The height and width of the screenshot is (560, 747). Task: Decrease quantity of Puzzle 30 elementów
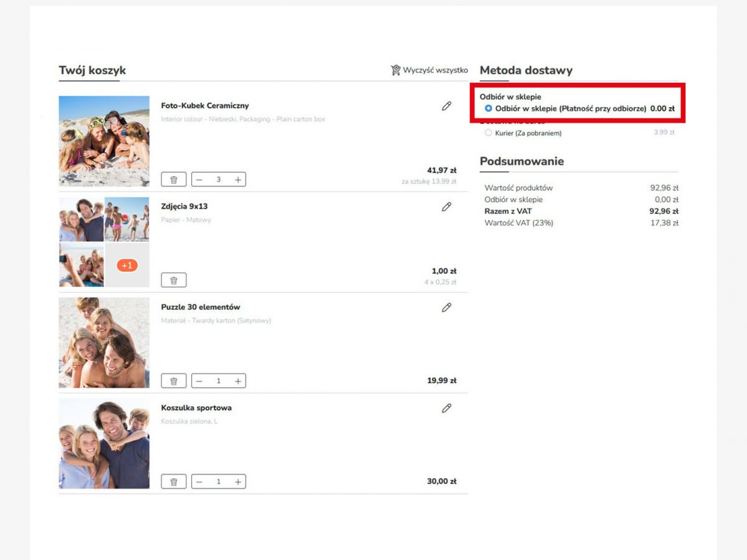[x=199, y=381]
